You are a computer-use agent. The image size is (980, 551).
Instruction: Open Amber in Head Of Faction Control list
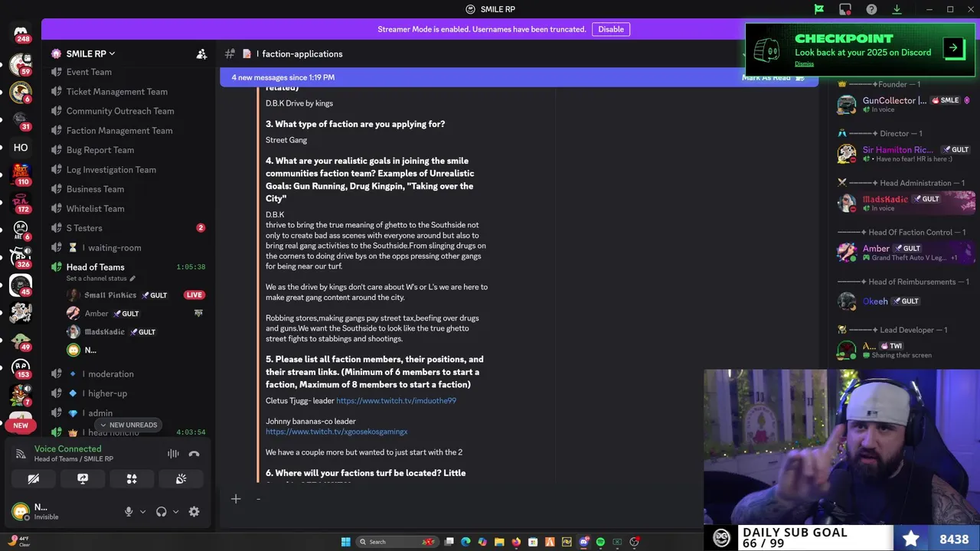(x=904, y=253)
